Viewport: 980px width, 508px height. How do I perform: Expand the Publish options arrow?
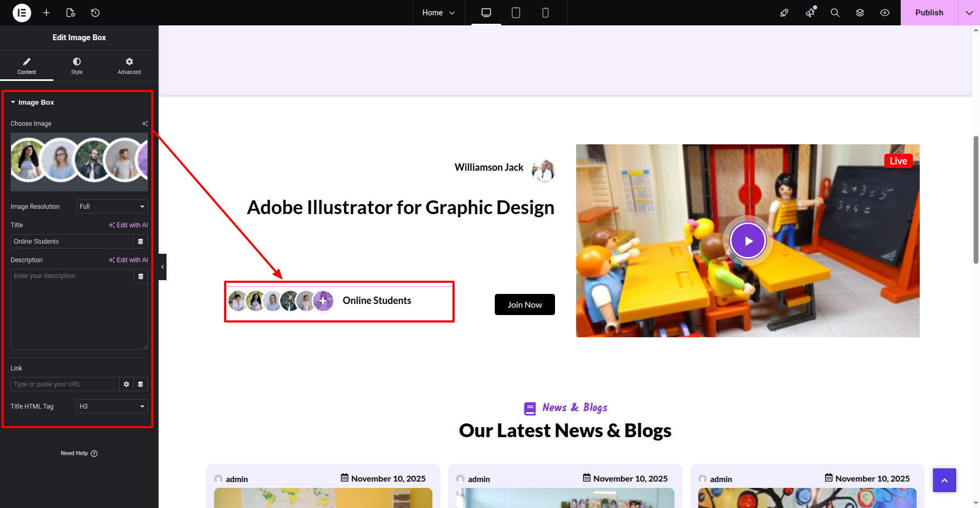coord(969,13)
